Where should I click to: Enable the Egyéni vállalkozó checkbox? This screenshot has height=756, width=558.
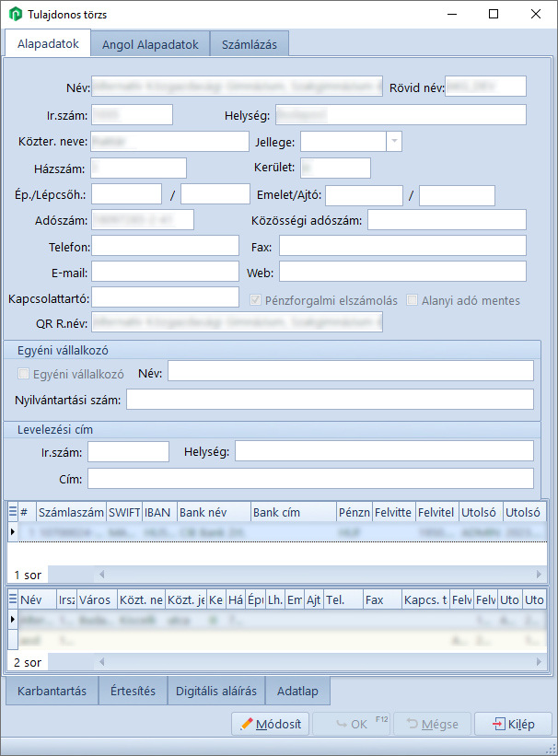(x=24, y=374)
